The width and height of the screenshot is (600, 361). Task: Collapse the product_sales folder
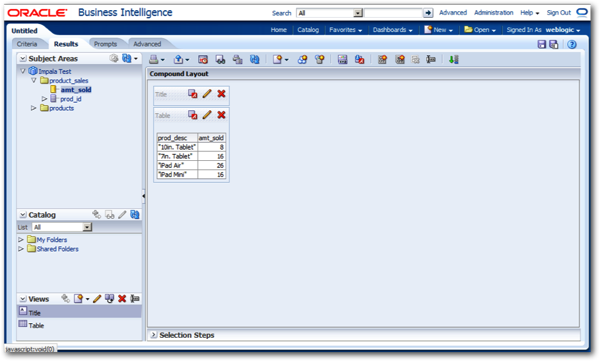point(34,80)
